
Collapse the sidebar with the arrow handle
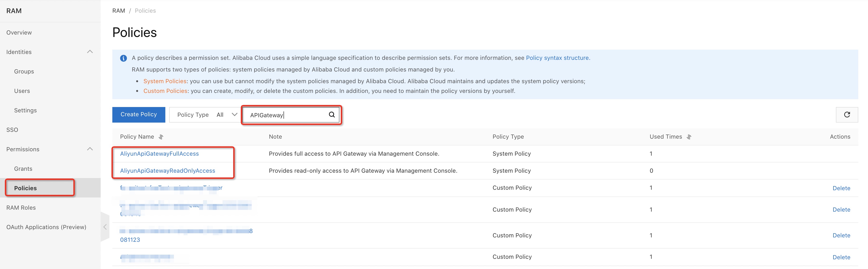[105, 227]
